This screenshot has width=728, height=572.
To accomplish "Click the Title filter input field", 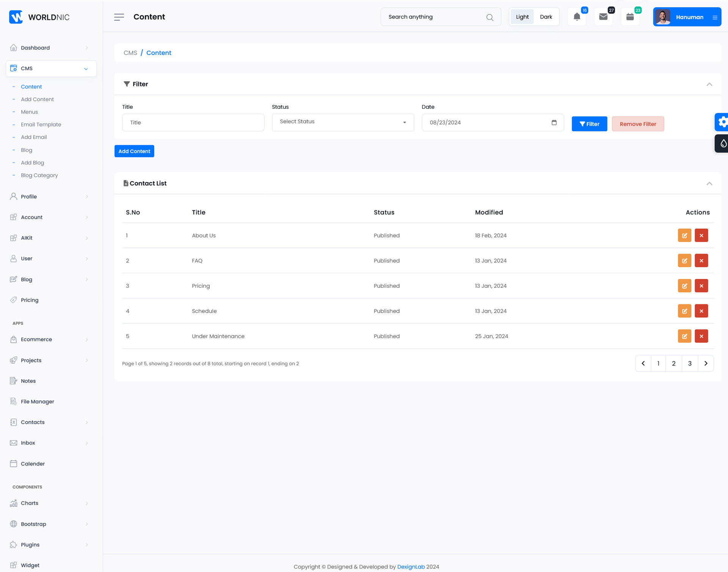I will click(x=193, y=122).
